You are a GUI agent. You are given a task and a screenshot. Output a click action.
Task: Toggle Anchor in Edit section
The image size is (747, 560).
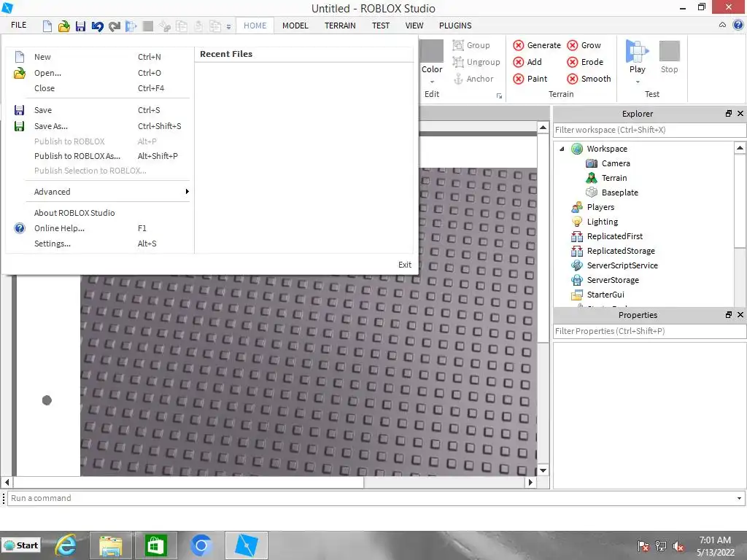click(x=473, y=79)
